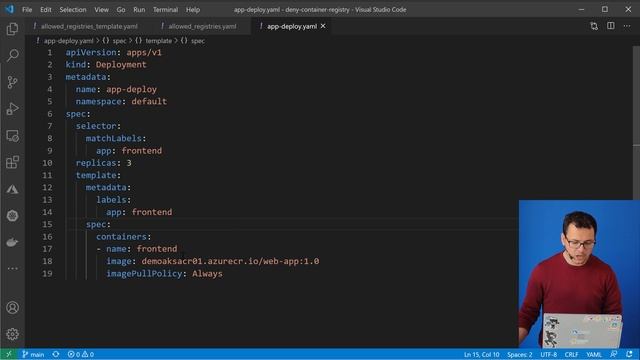Click the feedback icon in status bar

click(x=613, y=354)
